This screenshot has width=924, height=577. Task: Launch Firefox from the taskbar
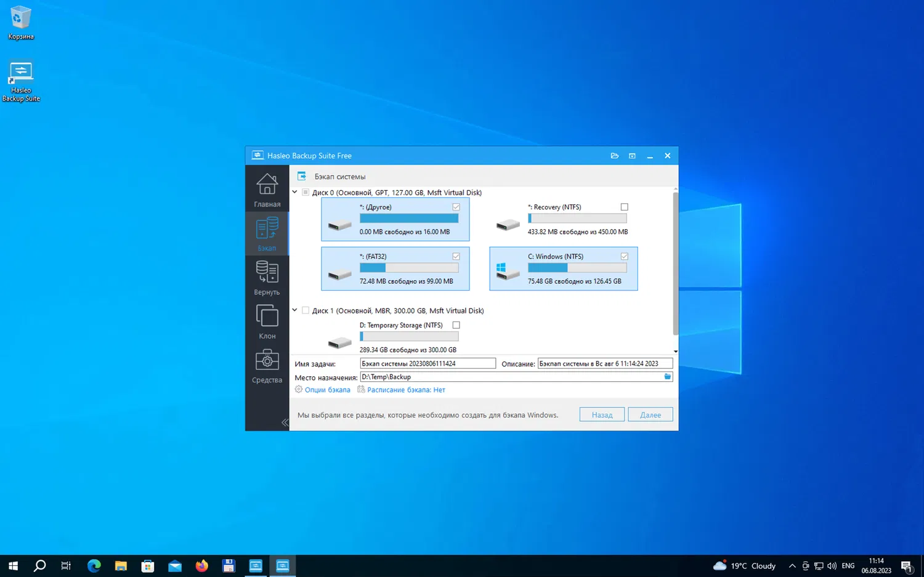201,566
